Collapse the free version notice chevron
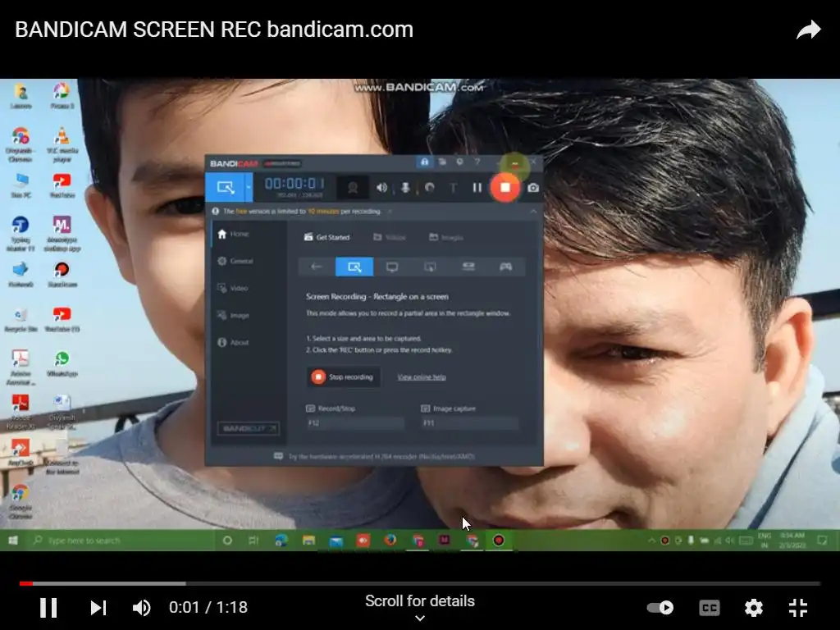Screen dimensions: 840x630 533,212
